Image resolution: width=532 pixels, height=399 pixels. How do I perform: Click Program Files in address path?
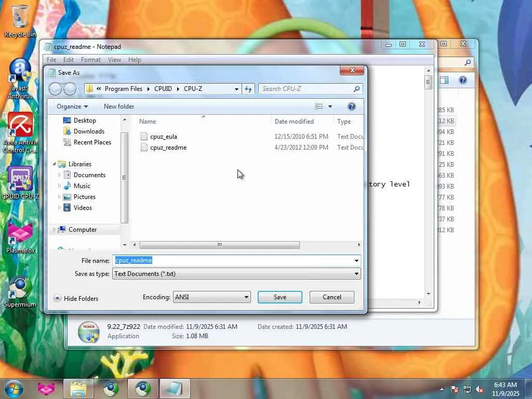pyautogui.click(x=124, y=89)
